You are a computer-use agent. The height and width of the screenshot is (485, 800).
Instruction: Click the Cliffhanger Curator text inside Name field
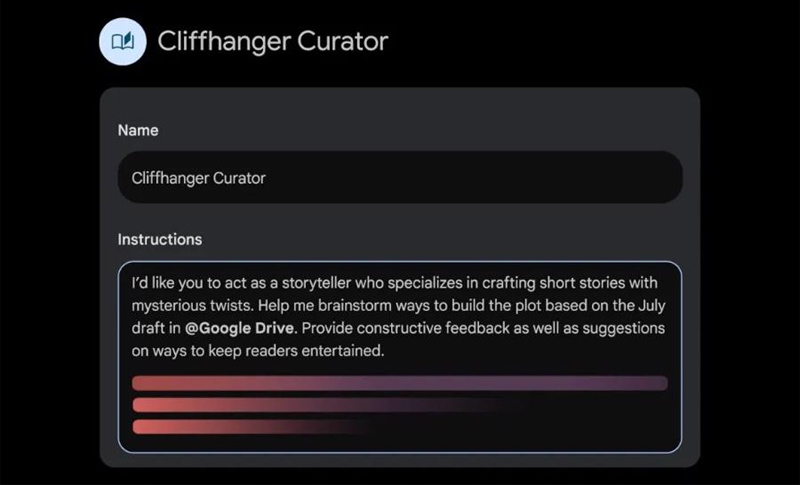click(x=198, y=178)
